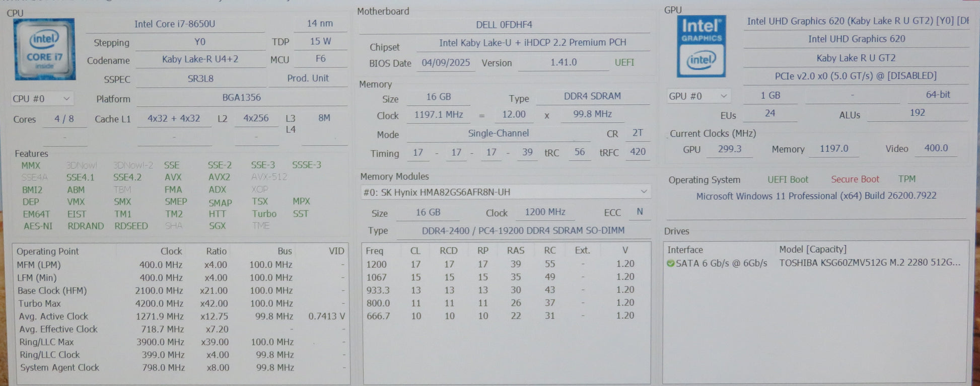Click the DELL 0FDHF4 motherboard field
This screenshot has height=386, width=980.
[504, 25]
